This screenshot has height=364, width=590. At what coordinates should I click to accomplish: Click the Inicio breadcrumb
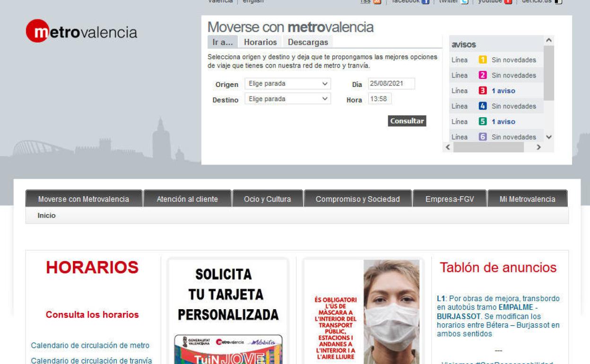[46, 216]
